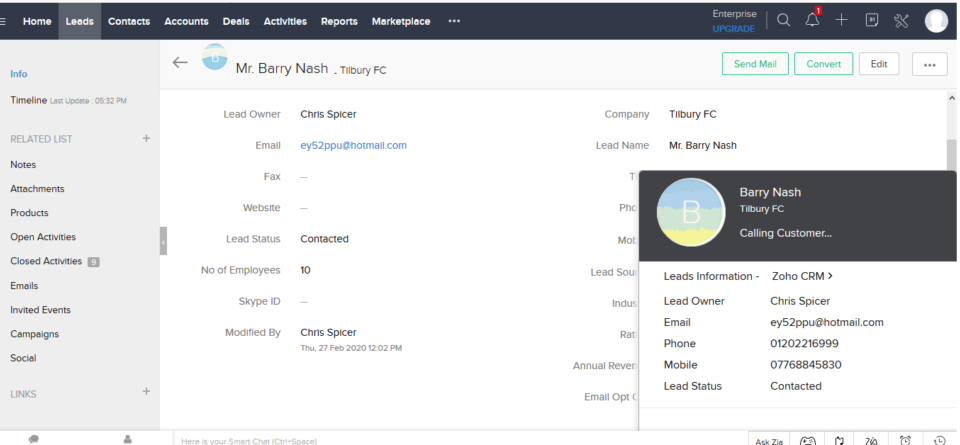Click the sticky note icon beside the gamepad
The width and height of the screenshot is (960, 445).
coord(840,440)
